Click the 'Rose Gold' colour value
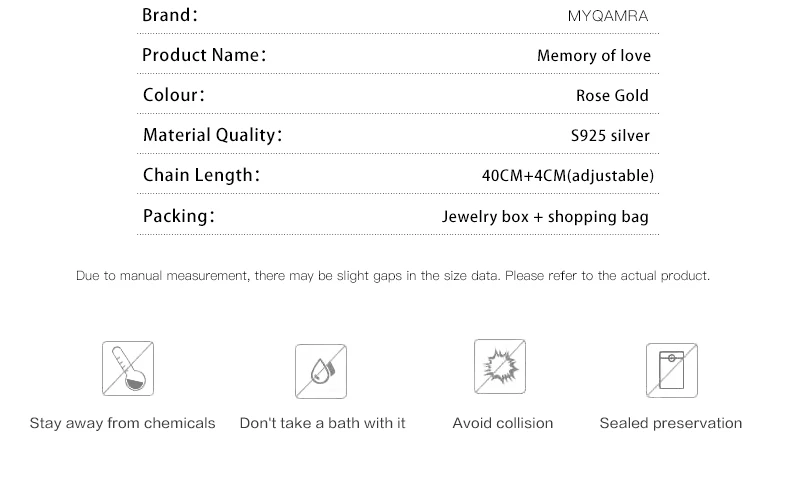Image resolution: width=790 pixels, height=483 pixels. pyautogui.click(x=612, y=95)
